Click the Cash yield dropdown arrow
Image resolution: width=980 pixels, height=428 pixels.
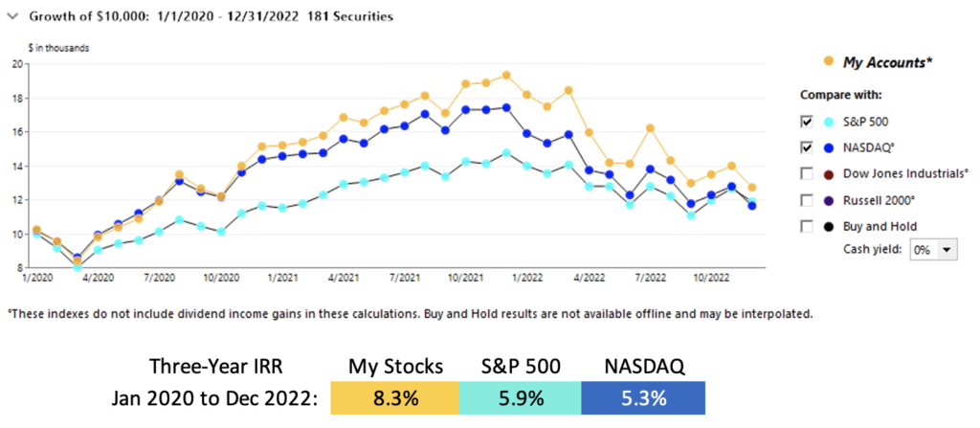[x=947, y=249]
